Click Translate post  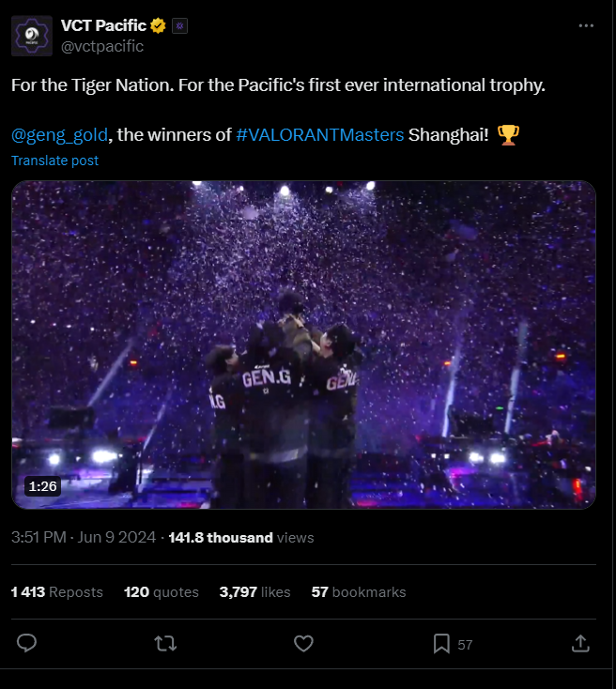click(x=54, y=161)
